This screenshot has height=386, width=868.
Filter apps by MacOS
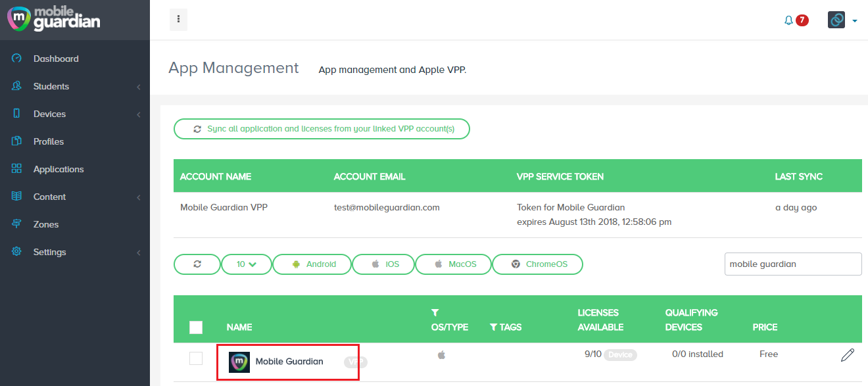[454, 264]
